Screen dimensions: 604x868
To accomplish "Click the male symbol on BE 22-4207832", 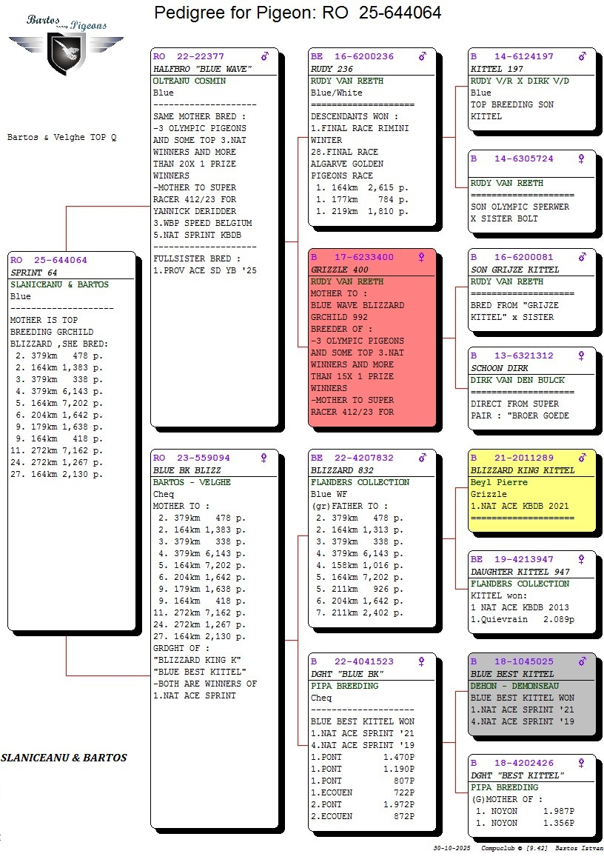I will [x=423, y=458].
